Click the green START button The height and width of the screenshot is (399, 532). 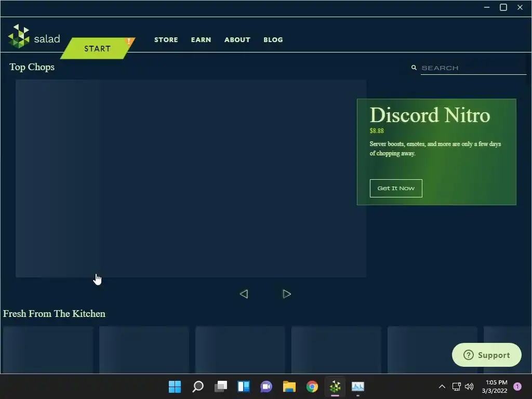coord(97,48)
